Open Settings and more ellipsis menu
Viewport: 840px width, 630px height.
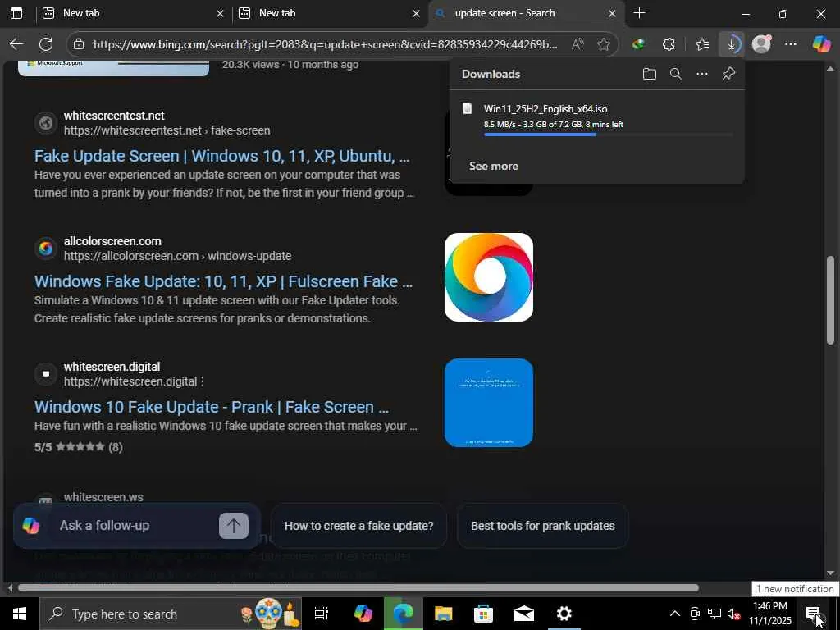pos(791,44)
